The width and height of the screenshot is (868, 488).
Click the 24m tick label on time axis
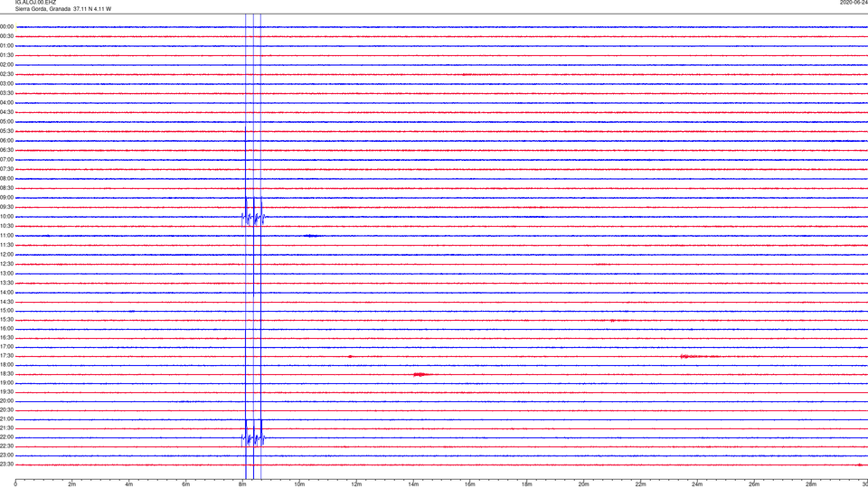coord(697,484)
